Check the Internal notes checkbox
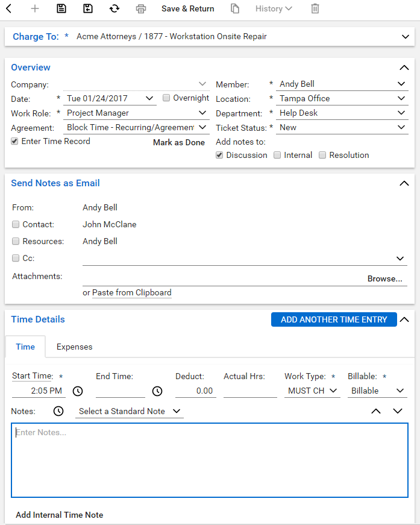The width and height of the screenshot is (420, 525). (277, 155)
